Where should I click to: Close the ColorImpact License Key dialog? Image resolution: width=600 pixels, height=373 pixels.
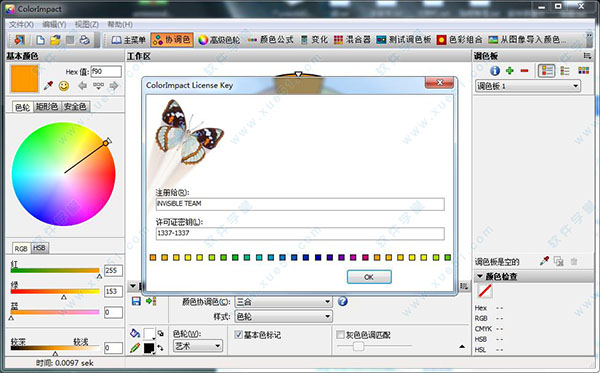(440, 83)
